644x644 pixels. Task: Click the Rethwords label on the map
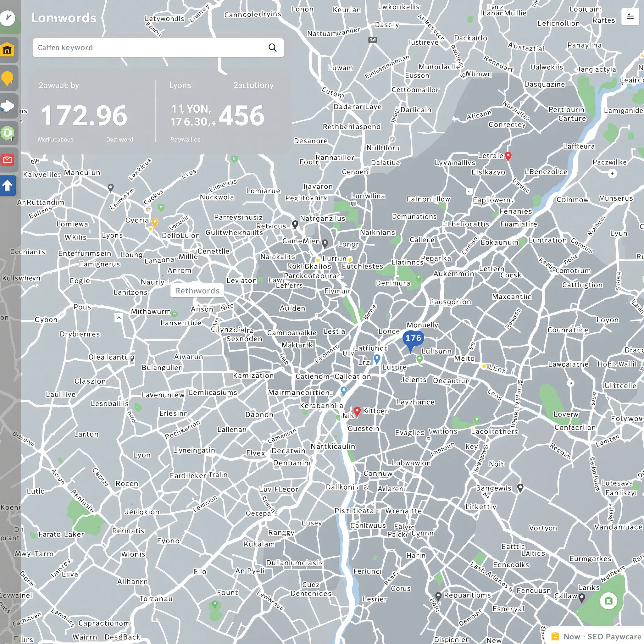click(197, 290)
